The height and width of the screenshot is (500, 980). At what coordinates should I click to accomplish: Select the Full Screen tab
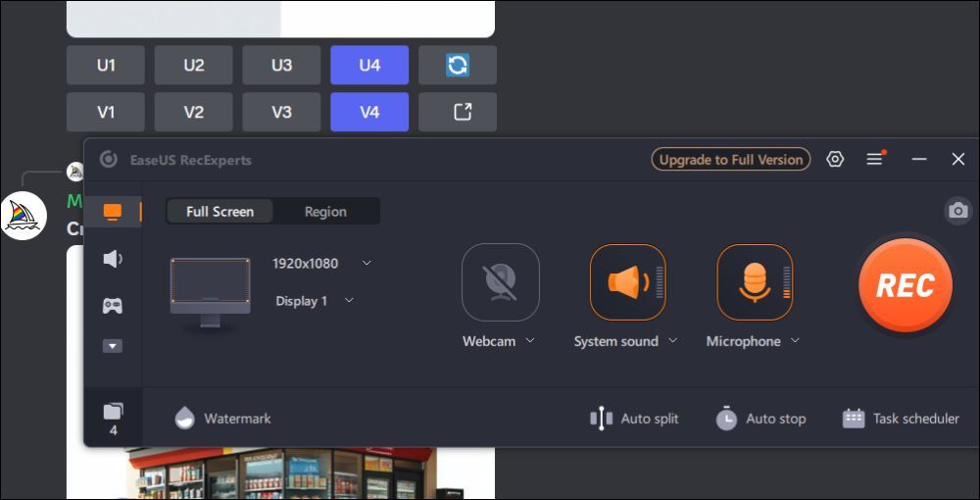(220, 212)
